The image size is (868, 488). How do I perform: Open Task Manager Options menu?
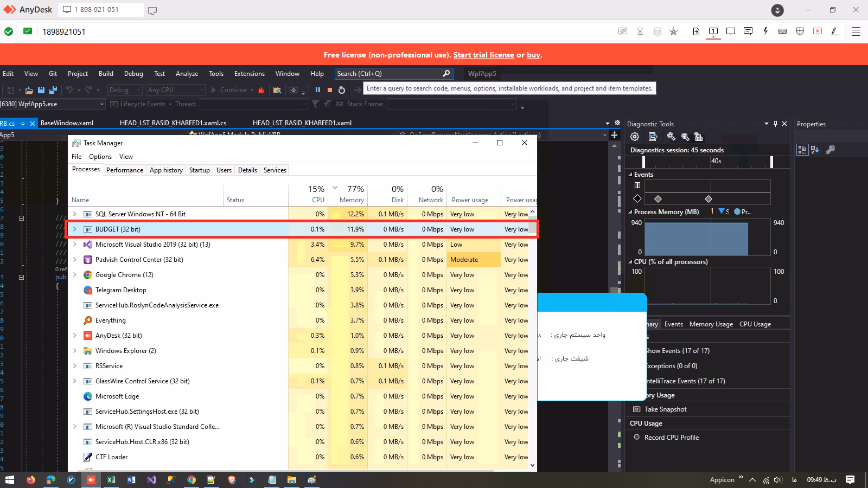click(x=100, y=157)
